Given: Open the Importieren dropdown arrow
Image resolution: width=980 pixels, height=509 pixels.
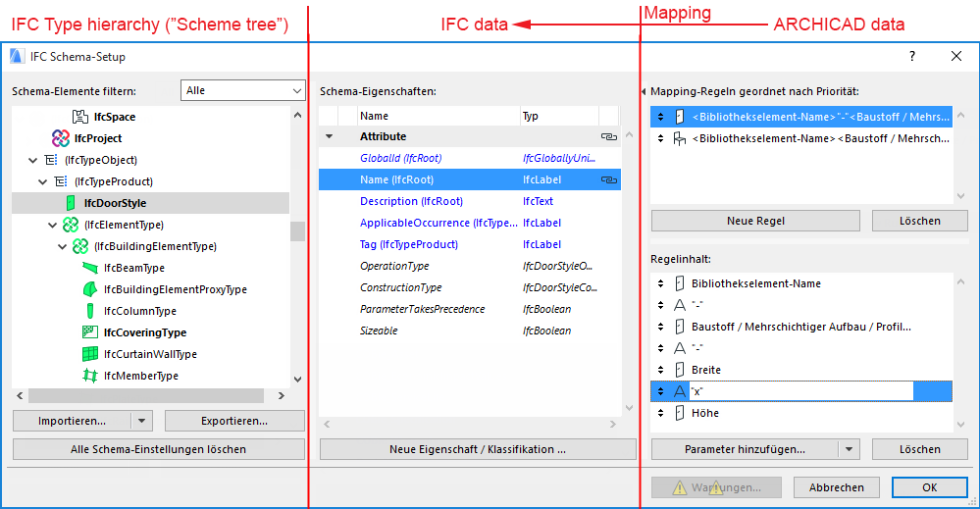Looking at the screenshot, I should (142, 421).
